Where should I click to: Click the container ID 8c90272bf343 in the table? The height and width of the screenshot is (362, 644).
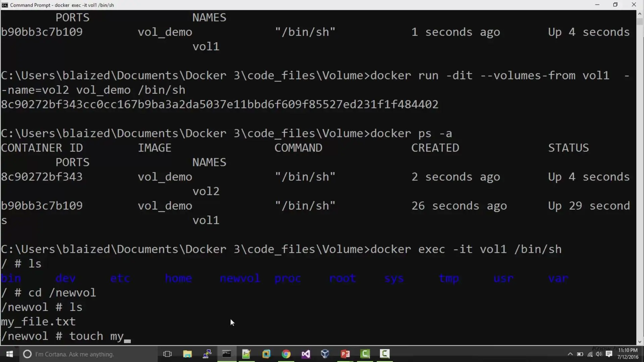pos(42,177)
